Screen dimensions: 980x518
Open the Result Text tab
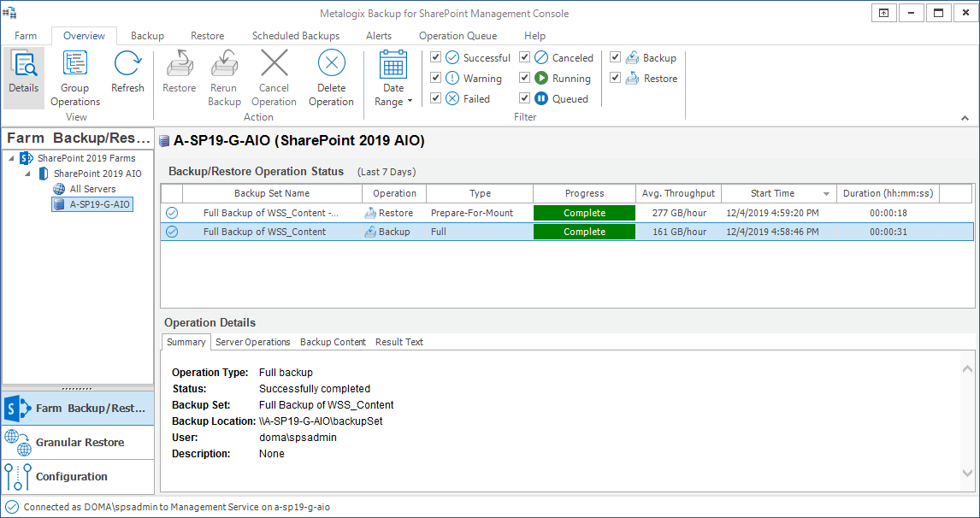[x=399, y=342]
